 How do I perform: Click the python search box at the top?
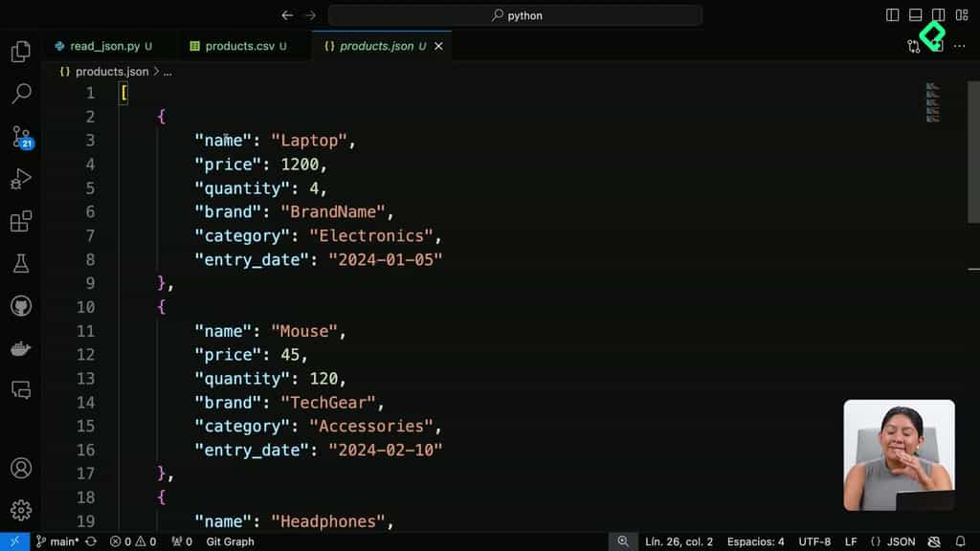point(514,15)
